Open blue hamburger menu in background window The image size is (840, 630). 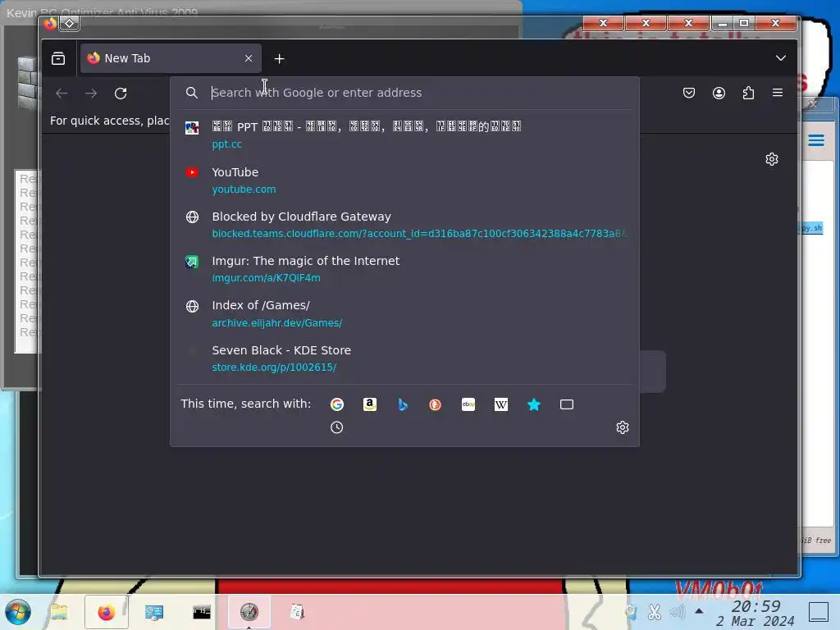pyautogui.click(x=816, y=140)
